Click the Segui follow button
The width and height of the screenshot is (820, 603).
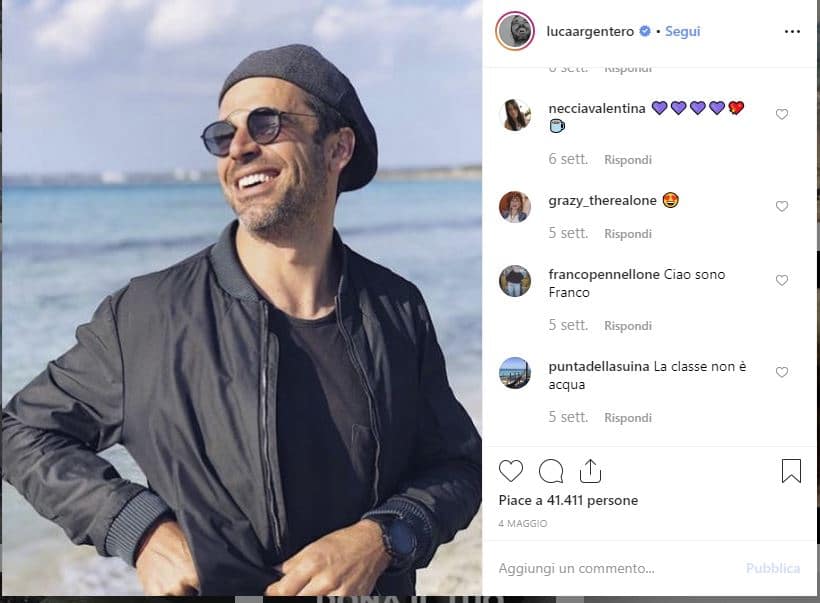click(x=682, y=32)
